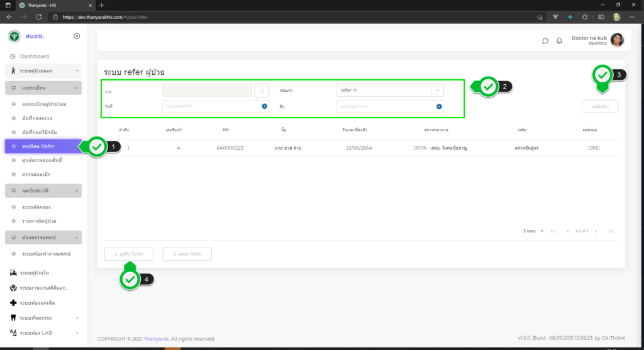Viewport: 644px width, 350px height.
Task: Open Dashboard from the sidebar
Action: click(34, 57)
